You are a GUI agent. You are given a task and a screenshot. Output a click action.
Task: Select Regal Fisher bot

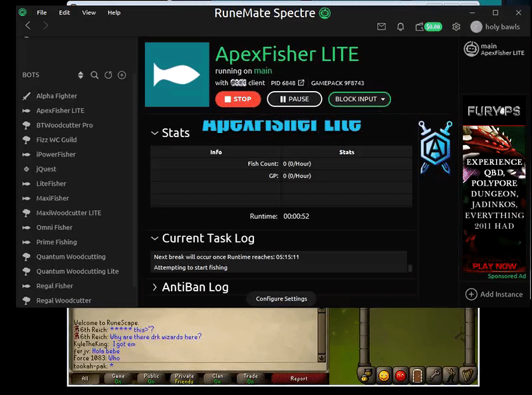55,286
